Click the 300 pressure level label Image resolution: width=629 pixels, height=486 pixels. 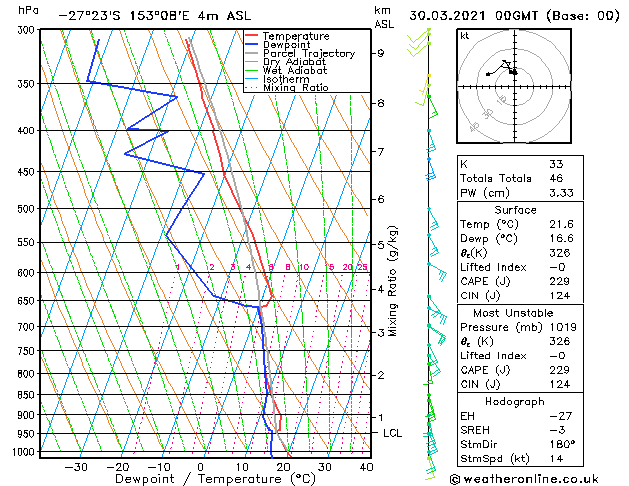click(28, 30)
